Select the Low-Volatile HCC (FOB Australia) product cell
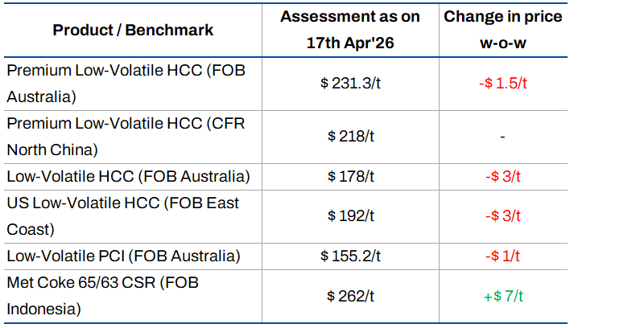Image resolution: width=644 pixels, height=328 pixels. [x=129, y=176]
